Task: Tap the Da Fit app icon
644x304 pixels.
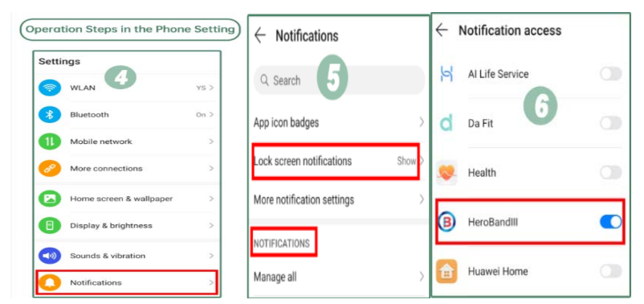Action: [x=446, y=123]
